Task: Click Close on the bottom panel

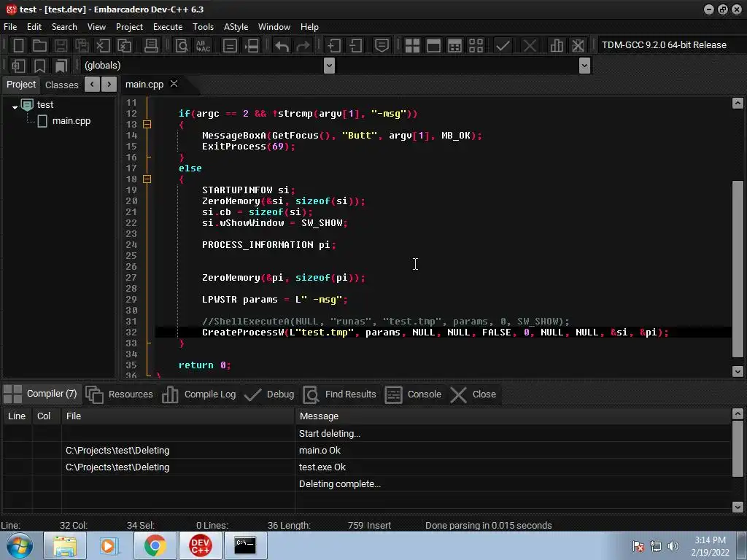Action: tap(473, 394)
